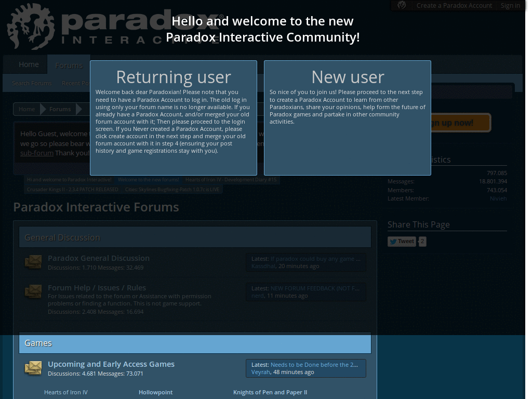Open Paradox General Discussion forum
Image resolution: width=532 pixels, height=399 pixels.
[99, 258]
